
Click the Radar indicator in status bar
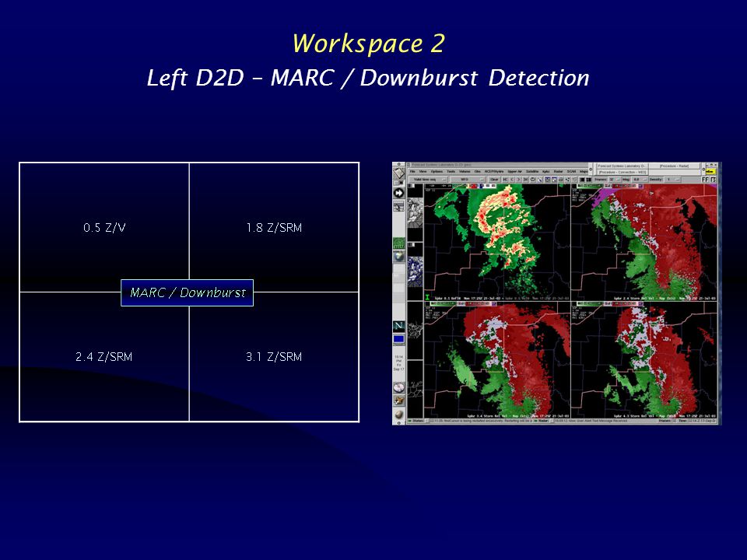(x=541, y=421)
